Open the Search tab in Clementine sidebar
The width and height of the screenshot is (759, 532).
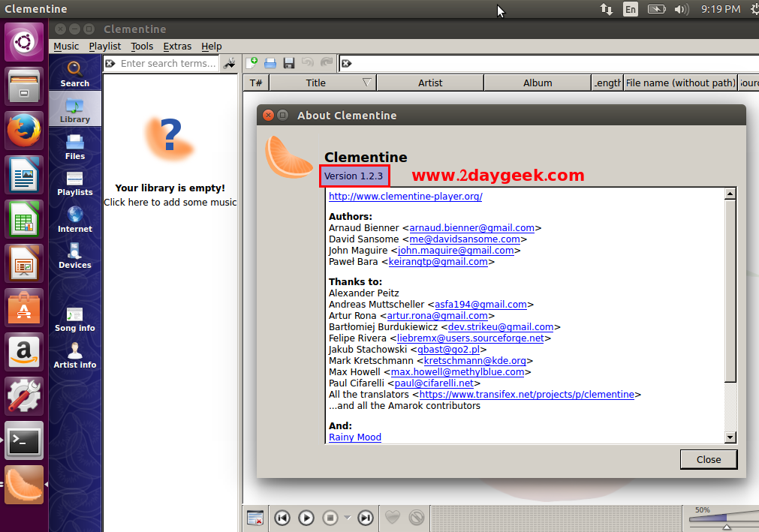[74, 74]
